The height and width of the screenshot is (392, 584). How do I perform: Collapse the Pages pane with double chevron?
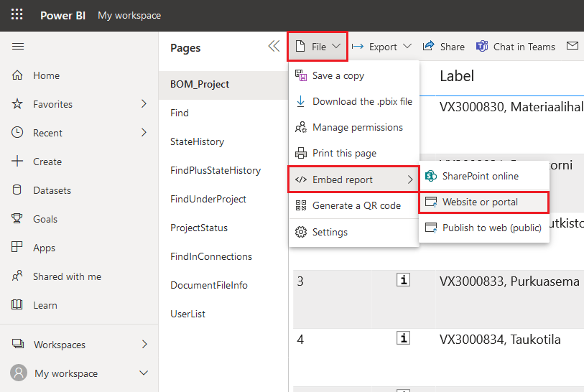pos(274,47)
